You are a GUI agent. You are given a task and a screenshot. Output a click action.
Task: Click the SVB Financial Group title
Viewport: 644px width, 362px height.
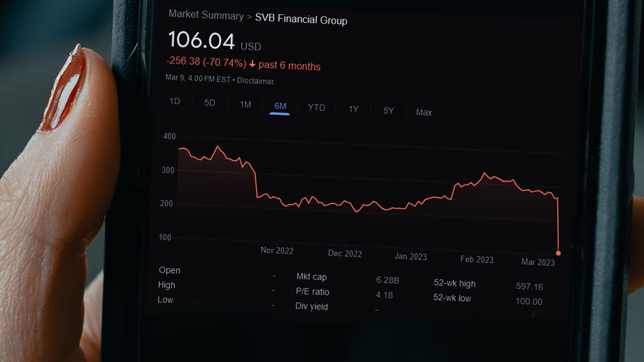[x=301, y=20]
